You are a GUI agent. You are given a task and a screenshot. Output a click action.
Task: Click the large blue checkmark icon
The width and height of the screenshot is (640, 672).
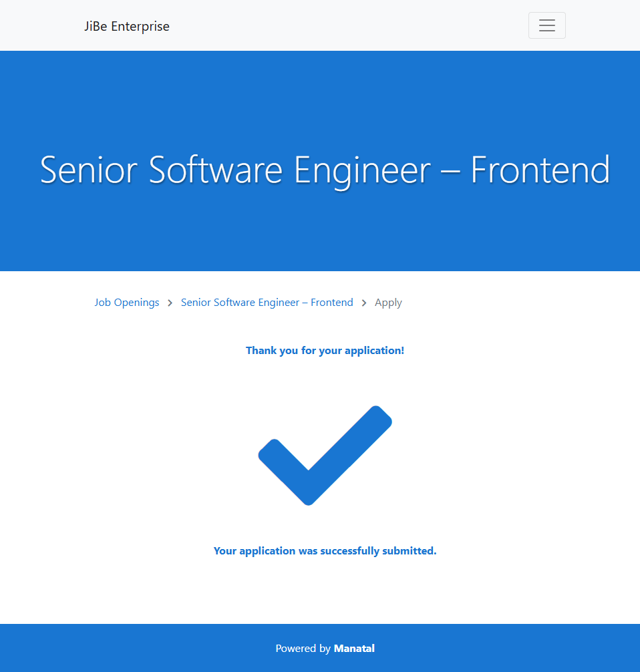point(325,455)
